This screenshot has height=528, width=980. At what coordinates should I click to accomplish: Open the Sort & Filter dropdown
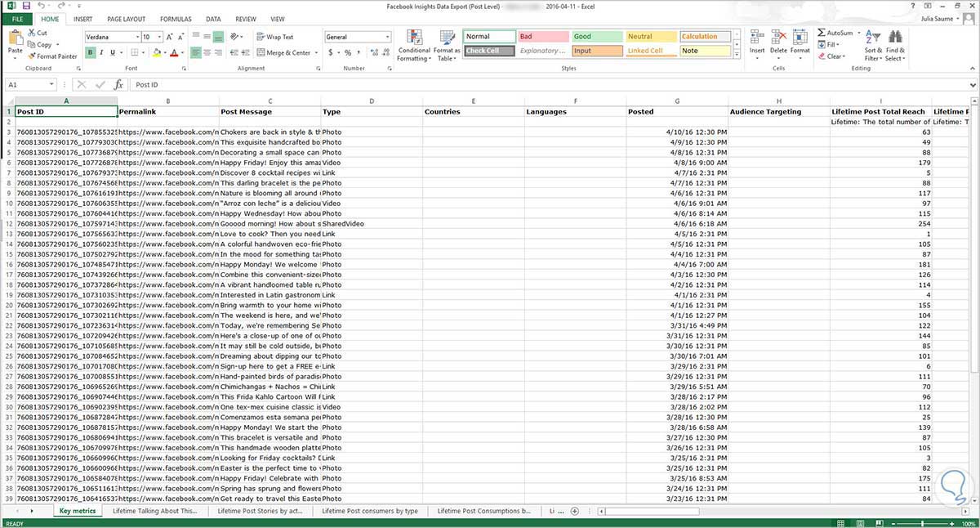click(873, 46)
